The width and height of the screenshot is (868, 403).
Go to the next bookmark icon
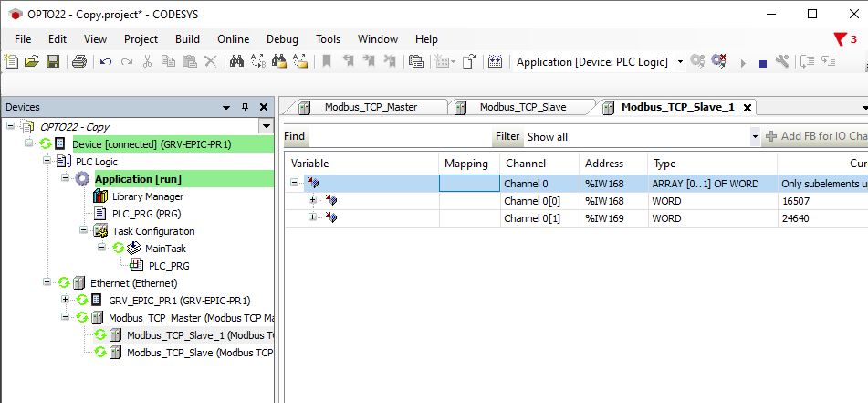369,61
